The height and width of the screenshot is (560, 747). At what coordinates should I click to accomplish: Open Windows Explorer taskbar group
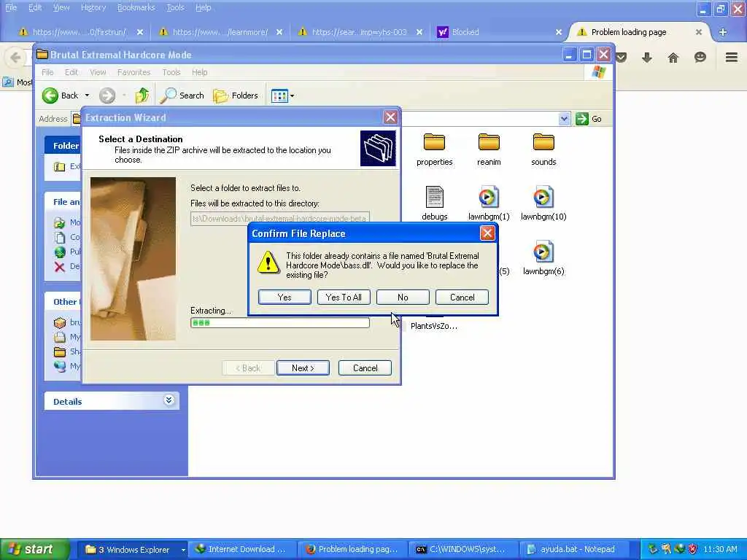point(133,549)
